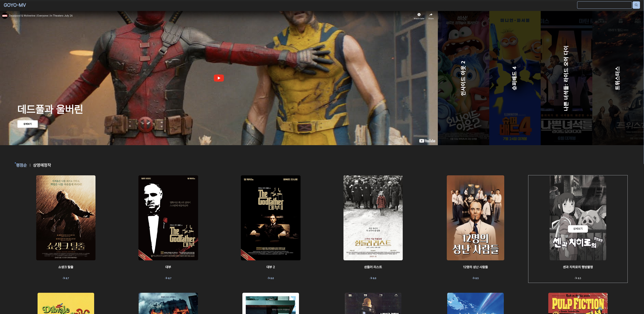Viewport: 644px width, 314px height.
Task: Click the Marvel channel avatar icon
Action: pos(5,16)
